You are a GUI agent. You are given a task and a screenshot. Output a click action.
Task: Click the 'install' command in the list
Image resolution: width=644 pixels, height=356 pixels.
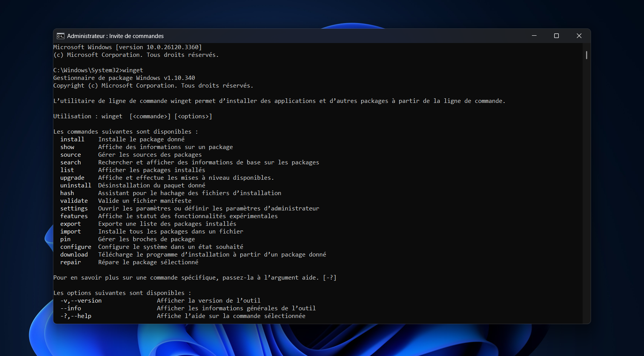72,139
